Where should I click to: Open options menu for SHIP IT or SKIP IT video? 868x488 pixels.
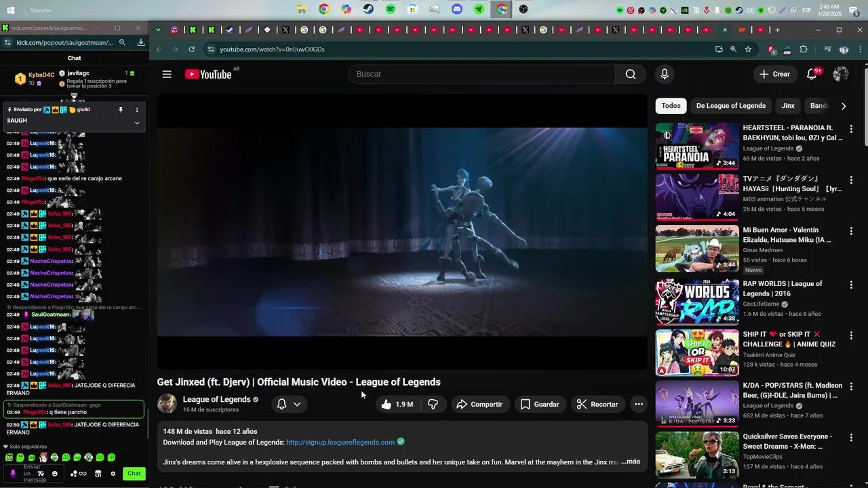point(851,335)
